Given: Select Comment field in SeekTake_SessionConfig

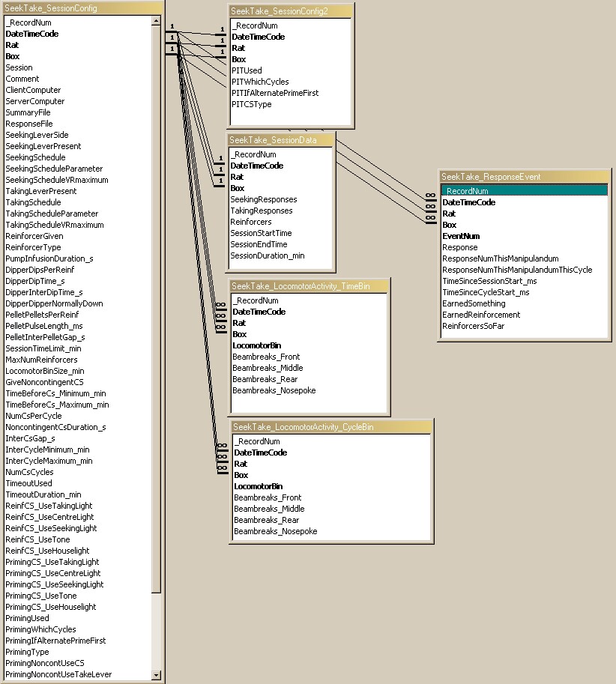Looking at the screenshot, I should pyautogui.click(x=22, y=79).
